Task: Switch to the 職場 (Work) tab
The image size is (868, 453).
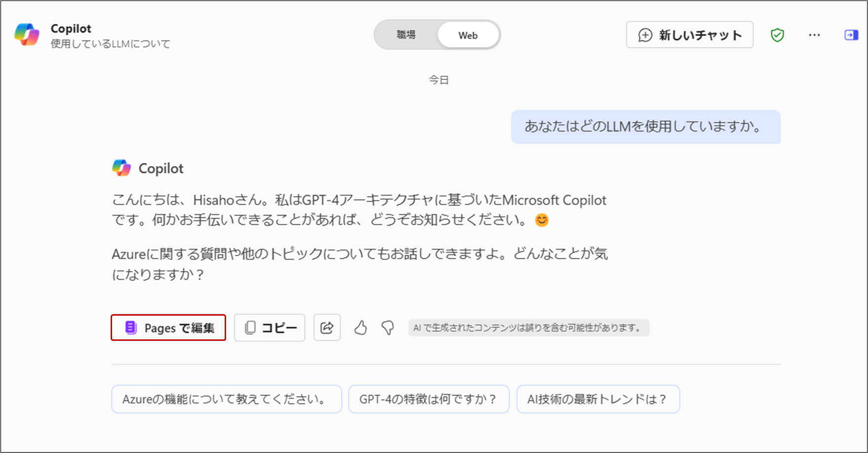Action: point(406,35)
